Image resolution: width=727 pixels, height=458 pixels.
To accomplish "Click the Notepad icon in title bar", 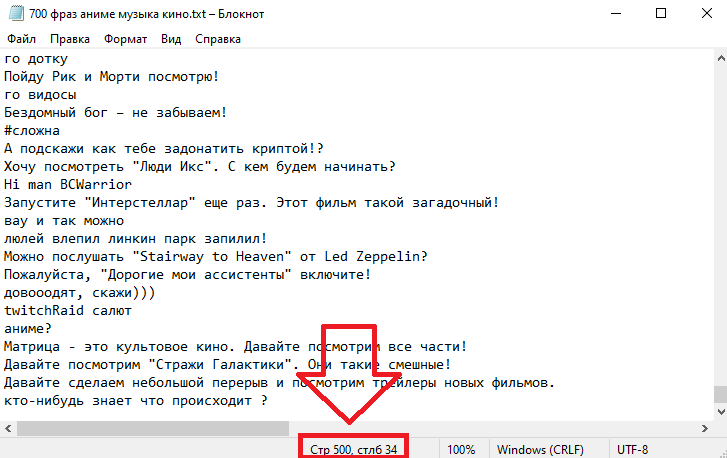I will coord(16,13).
